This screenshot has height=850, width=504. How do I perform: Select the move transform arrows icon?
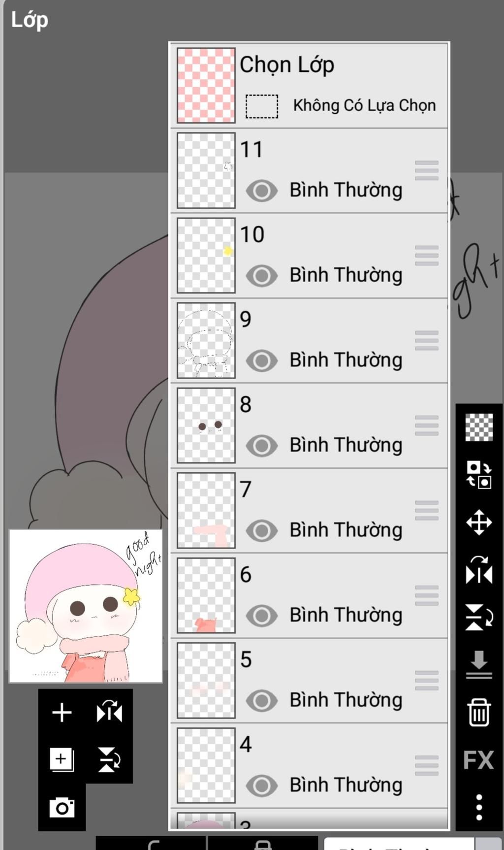(x=479, y=523)
